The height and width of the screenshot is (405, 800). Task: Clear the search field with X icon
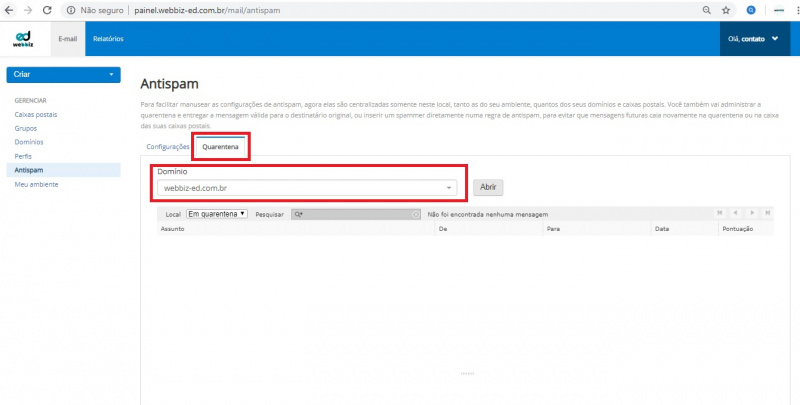[x=416, y=214]
